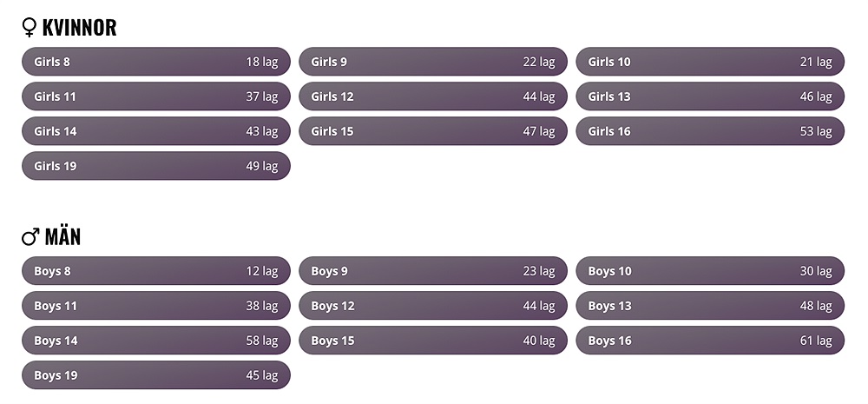Image resolution: width=868 pixels, height=404 pixels.
Task: Click the male symbol icon beside Män
Action: (30, 237)
